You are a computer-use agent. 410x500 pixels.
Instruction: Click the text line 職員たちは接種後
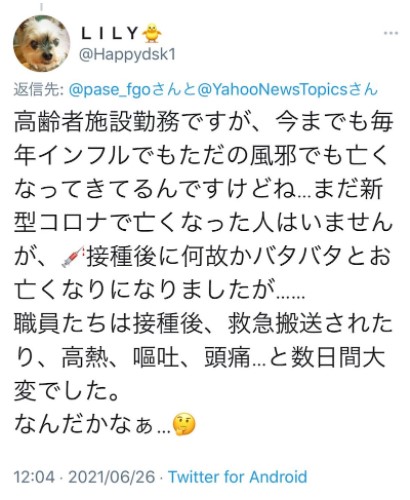tap(203, 324)
